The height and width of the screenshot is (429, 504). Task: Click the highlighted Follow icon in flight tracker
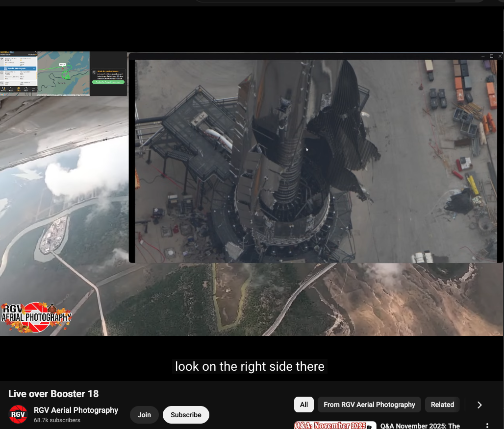click(19, 89)
